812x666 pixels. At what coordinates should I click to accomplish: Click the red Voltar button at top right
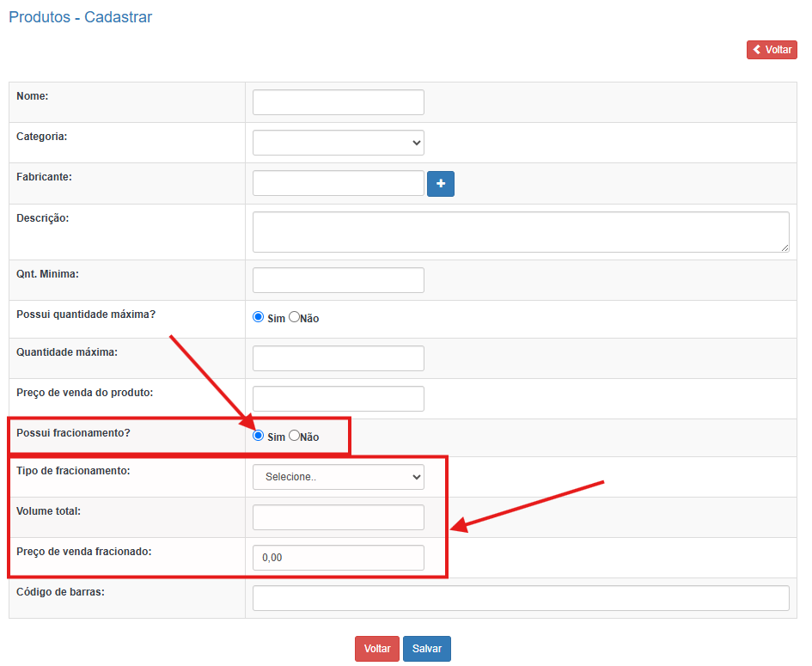772,50
